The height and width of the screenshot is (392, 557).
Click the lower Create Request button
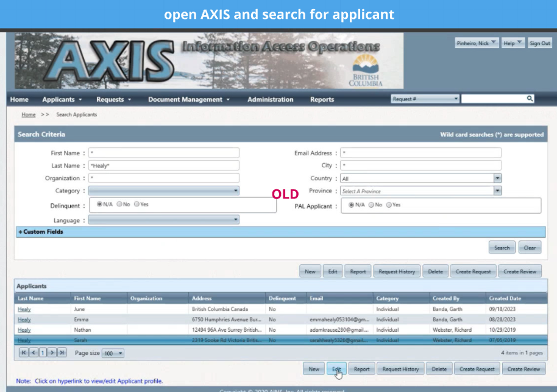pos(477,369)
